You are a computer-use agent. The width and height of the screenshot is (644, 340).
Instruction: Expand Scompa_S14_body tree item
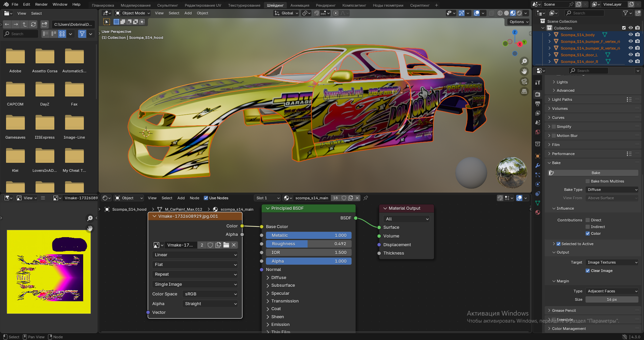point(549,35)
